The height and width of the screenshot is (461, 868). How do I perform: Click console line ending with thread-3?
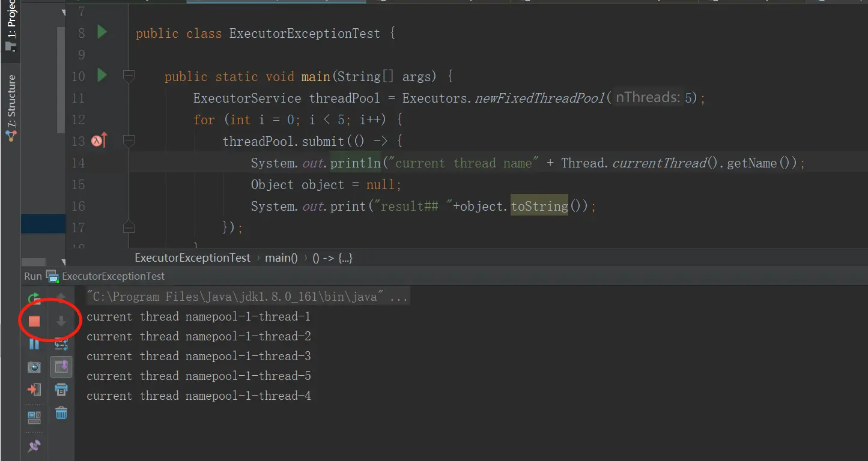199,356
